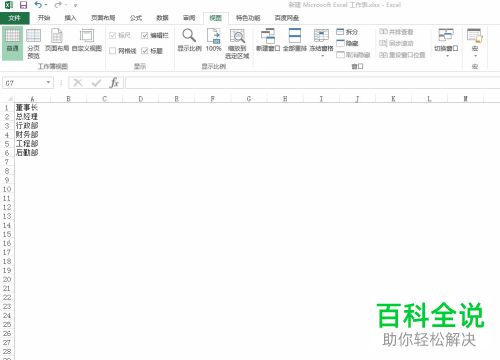The height and width of the screenshot is (360, 500).
Task: Switch to the 百度网盘 tab
Action: [287, 18]
